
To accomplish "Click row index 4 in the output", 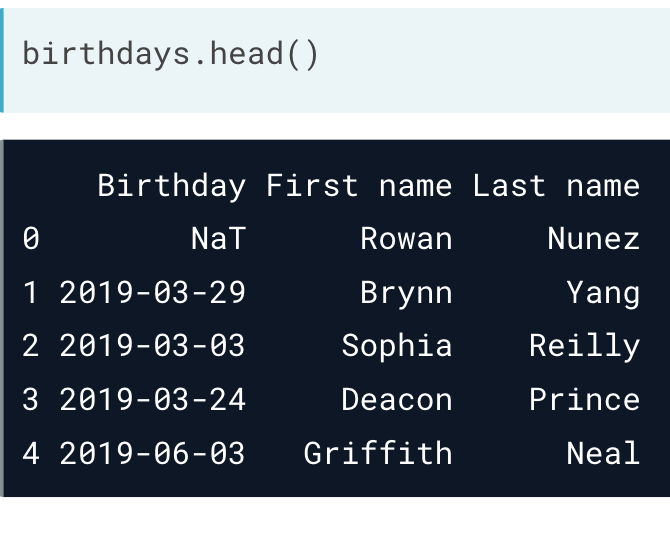I will [x=31, y=454].
